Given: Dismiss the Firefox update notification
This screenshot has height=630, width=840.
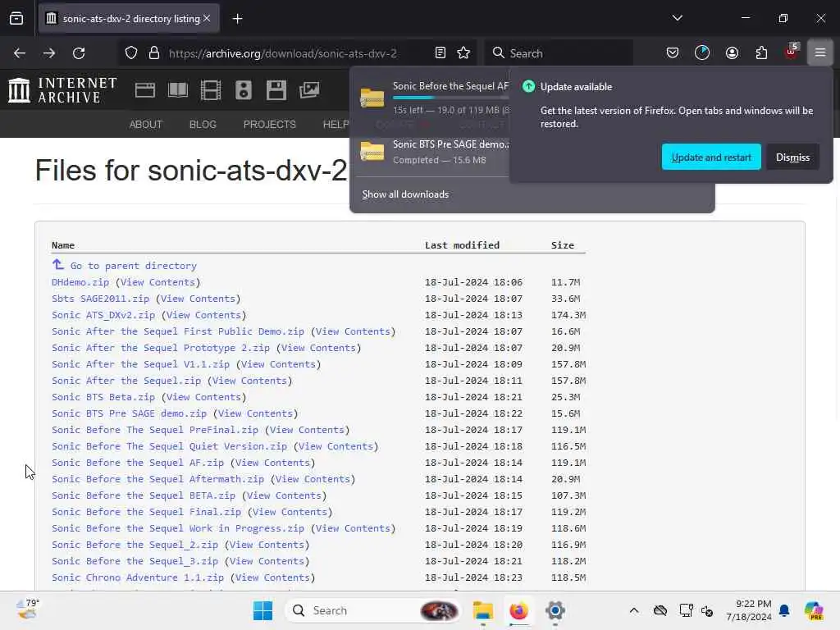Looking at the screenshot, I should 792,157.
